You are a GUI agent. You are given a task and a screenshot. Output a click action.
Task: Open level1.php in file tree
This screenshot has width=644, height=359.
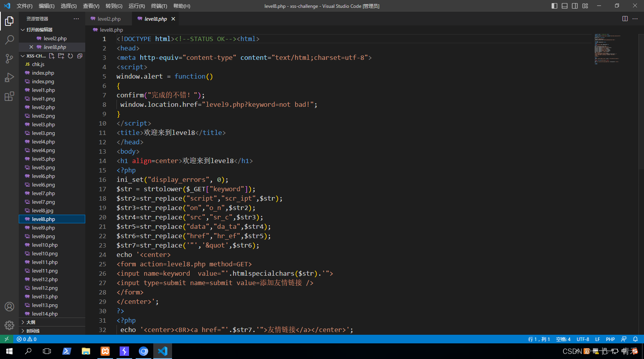pyautogui.click(x=52, y=90)
